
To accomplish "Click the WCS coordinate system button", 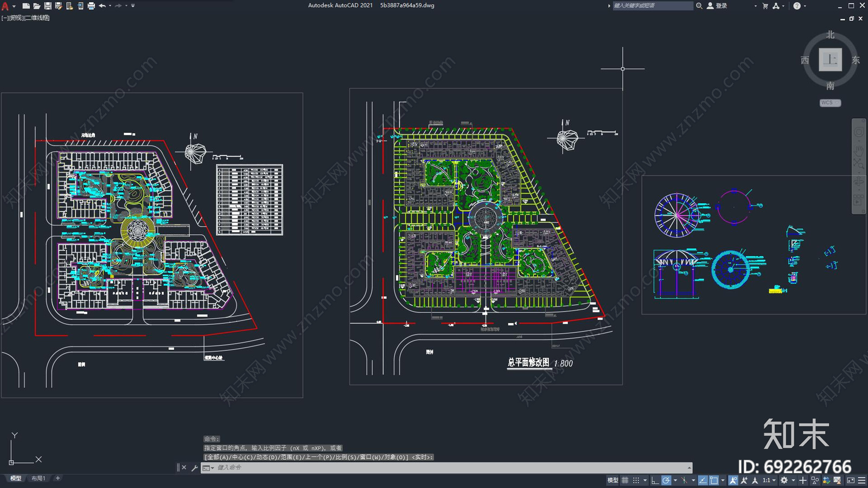I will 829,102.
